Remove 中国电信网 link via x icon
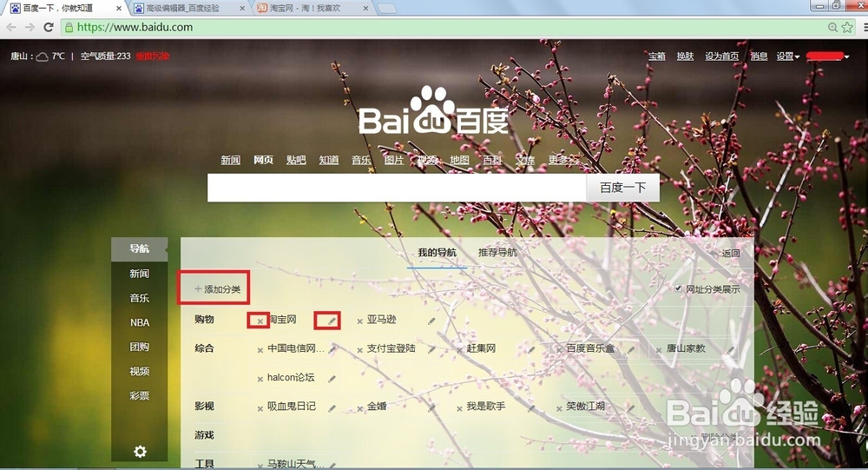868x470 pixels. [x=260, y=350]
